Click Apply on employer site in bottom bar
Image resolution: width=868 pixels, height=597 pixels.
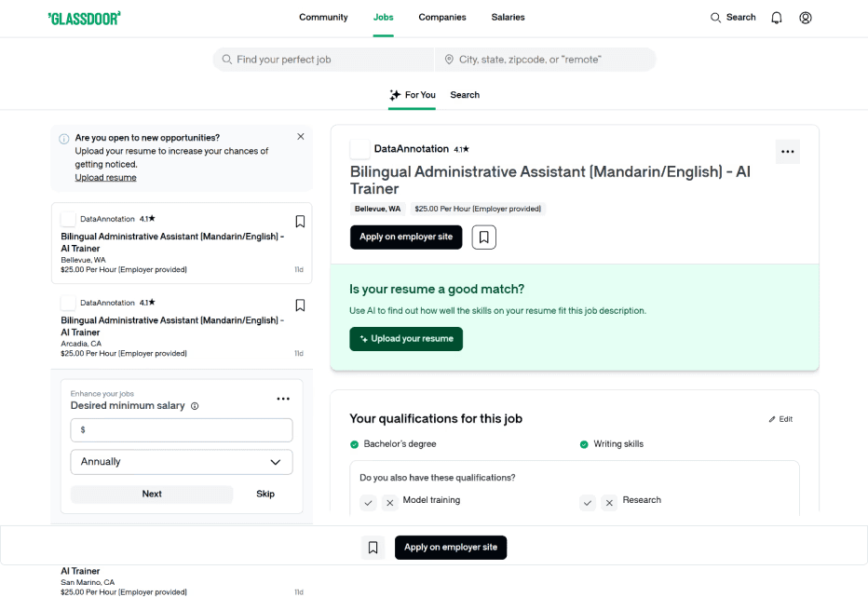pyautogui.click(x=451, y=548)
